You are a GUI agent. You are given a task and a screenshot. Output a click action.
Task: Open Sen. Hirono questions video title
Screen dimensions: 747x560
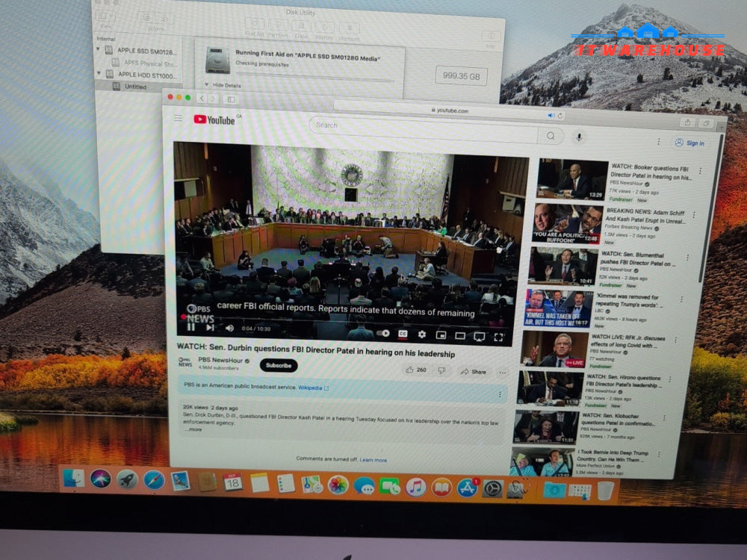pos(623,381)
